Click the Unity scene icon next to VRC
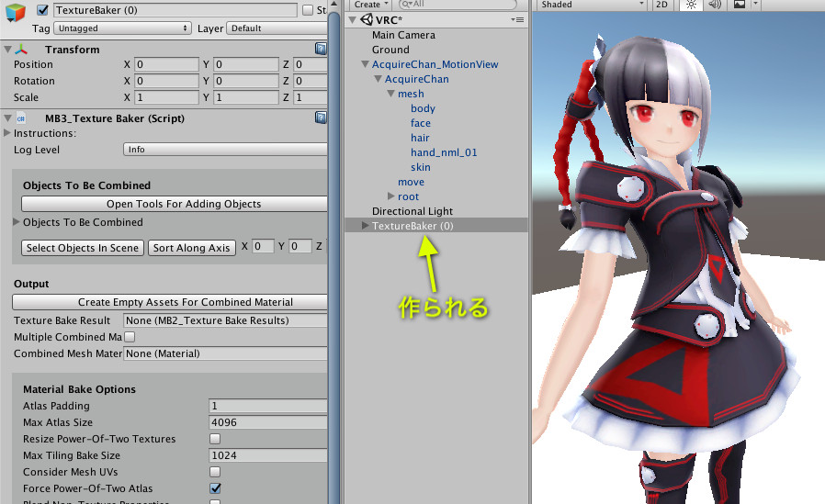 pyautogui.click(x=367, y=20)
